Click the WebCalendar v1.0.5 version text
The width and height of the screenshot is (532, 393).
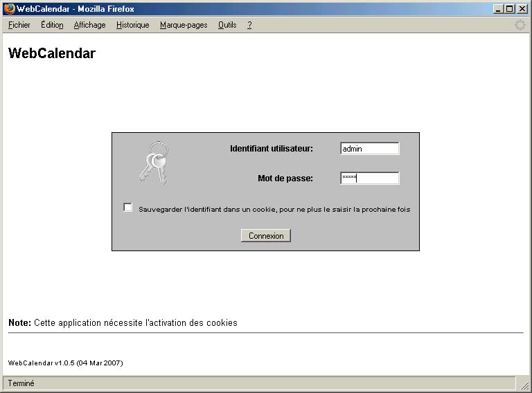tap(66, 363)
